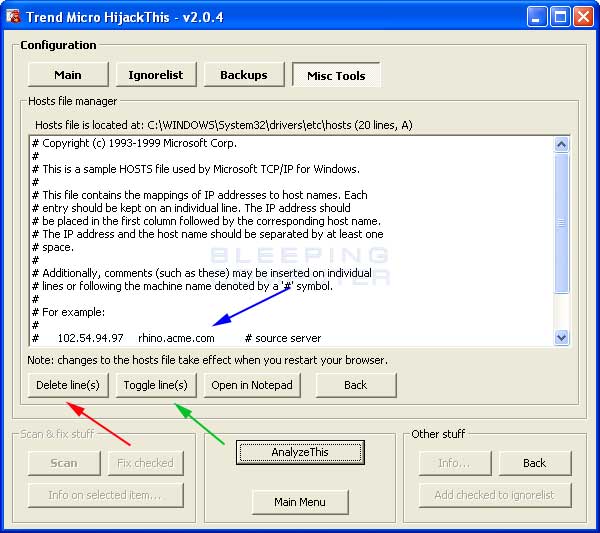Click Back in Hosts file manager
600x533 pixels.
356,385
